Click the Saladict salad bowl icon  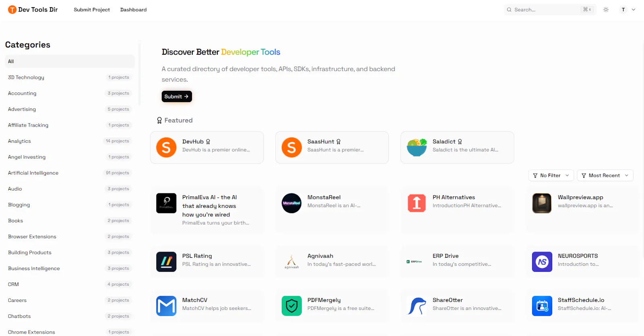point(417,148)
